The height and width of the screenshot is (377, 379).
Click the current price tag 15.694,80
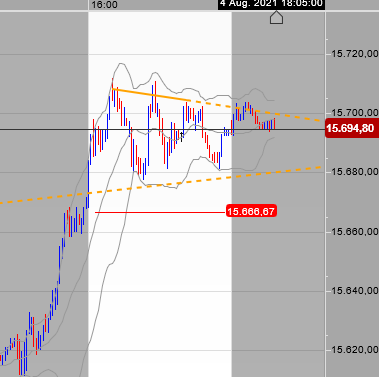(x=352, y=128)
